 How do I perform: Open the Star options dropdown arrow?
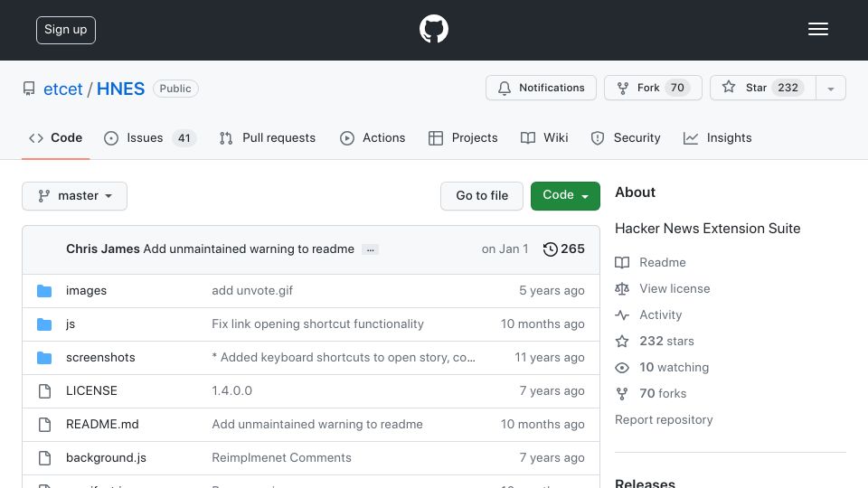coord(831,88)
